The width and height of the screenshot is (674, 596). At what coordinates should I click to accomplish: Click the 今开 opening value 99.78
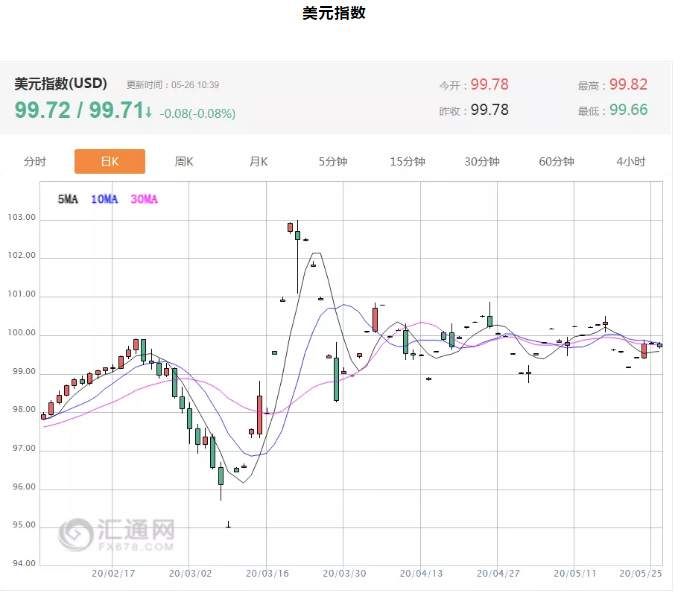pyautogui.click(x=489, y=84)
